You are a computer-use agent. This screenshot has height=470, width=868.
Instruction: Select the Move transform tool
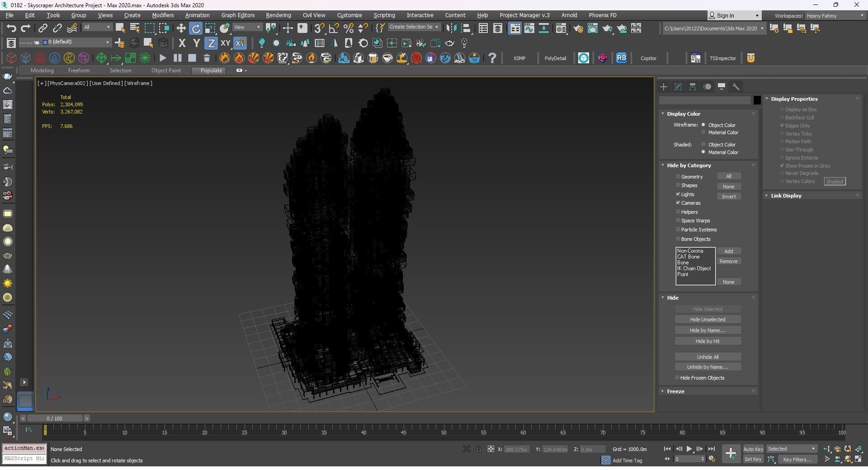pyautogui.click(x=181, y=28)
